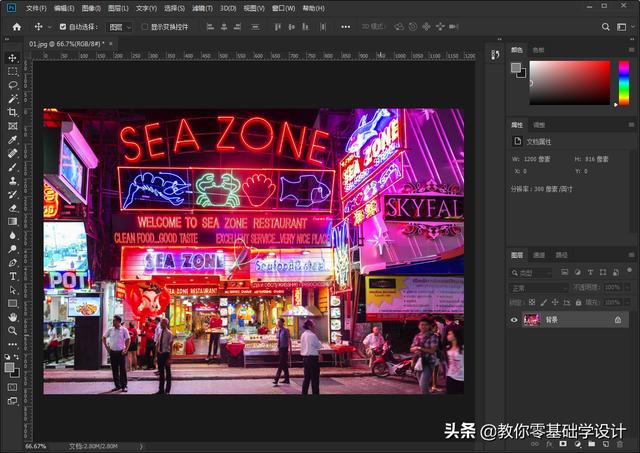Open the Color panel flyout menu
This screenshot has width=640, height=453.
[x=631, y=50]
